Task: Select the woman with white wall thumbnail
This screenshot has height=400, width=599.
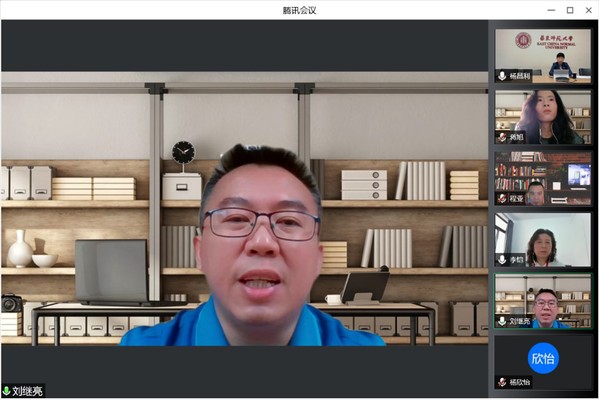Action: pos(543,240)
